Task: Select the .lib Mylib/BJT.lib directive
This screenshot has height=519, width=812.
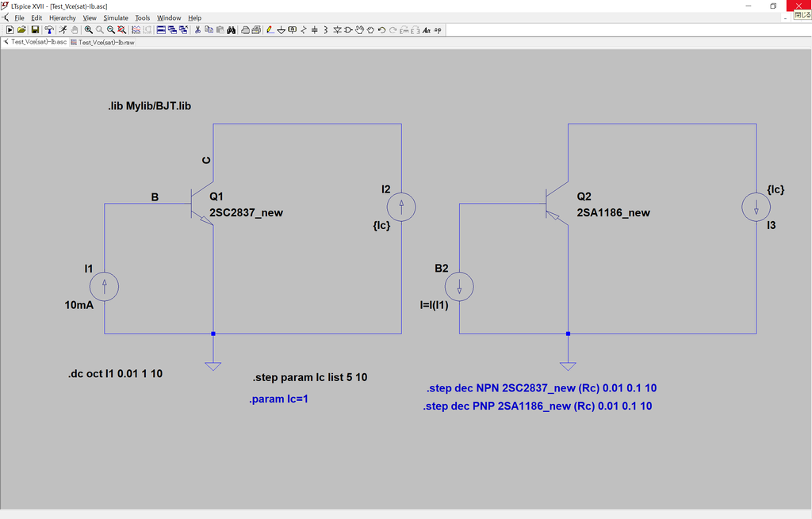Action: [150, 106]
